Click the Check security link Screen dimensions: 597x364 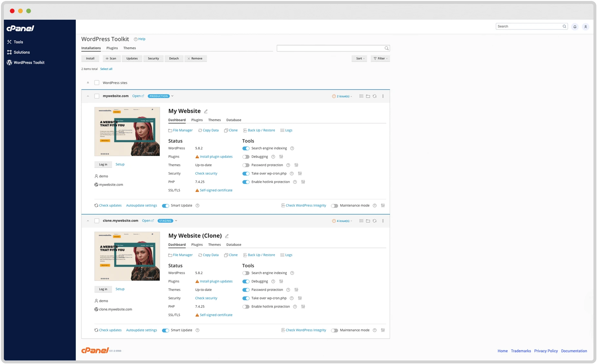point(206,173)
